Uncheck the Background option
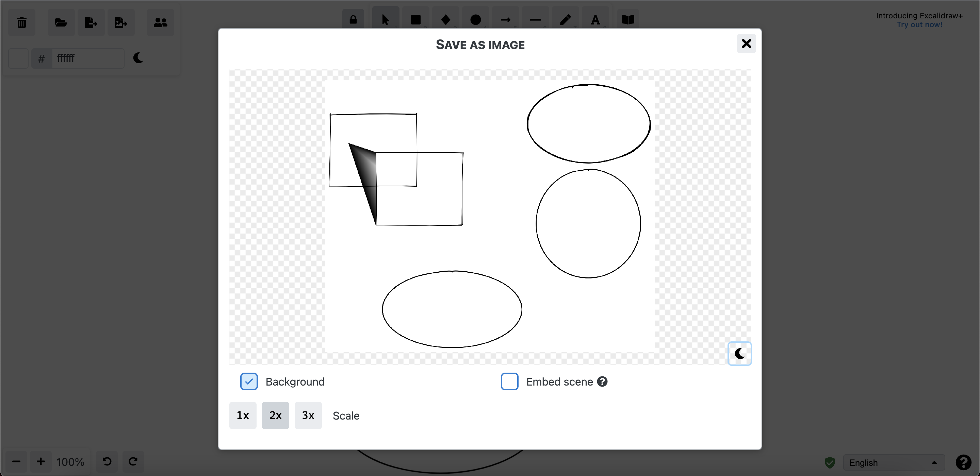Viewport: 980px width, 476px height. click(249, 381)
